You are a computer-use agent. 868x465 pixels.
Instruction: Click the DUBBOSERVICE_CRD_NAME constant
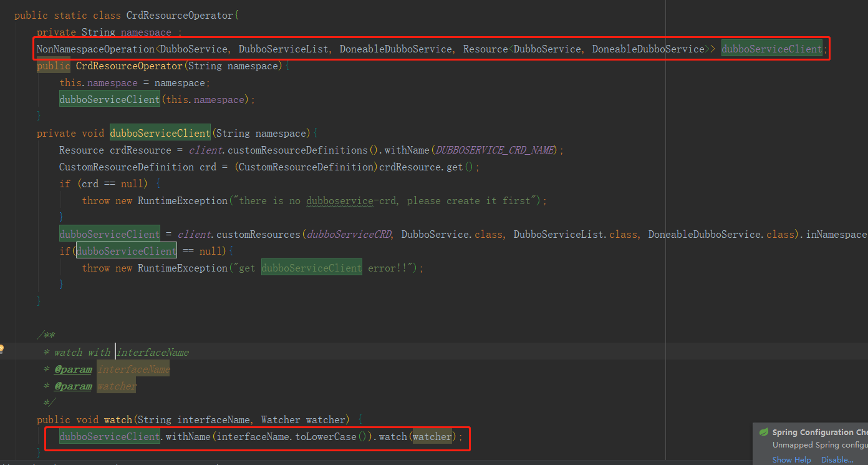(494, 150)
